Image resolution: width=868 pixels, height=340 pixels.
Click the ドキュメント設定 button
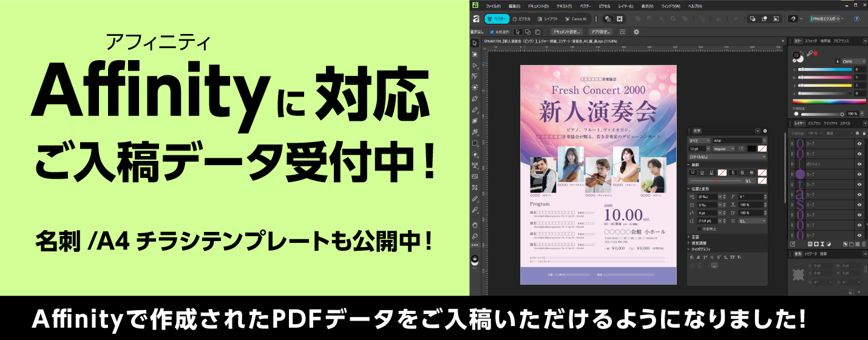[568, 32]
